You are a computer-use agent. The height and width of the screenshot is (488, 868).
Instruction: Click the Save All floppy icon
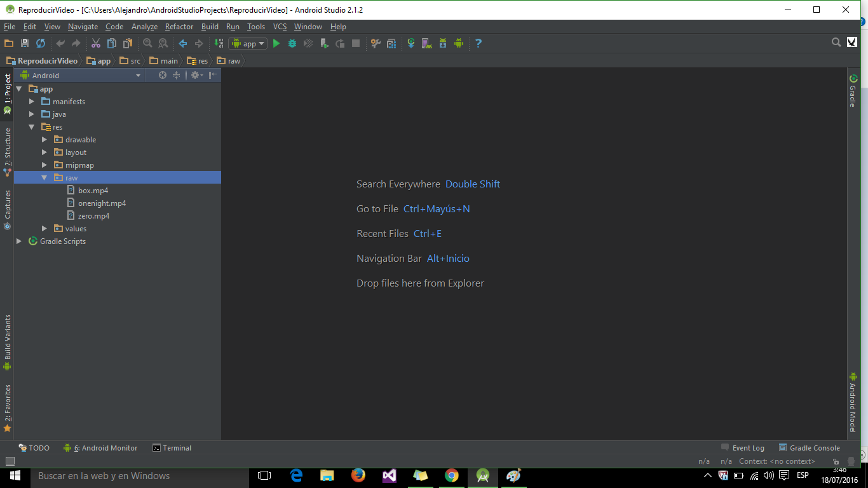(x=25, y=43)
